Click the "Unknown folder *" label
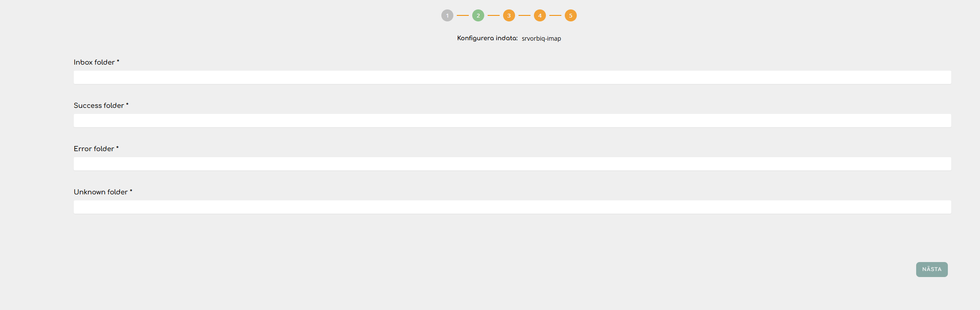 tap(103, 192)
